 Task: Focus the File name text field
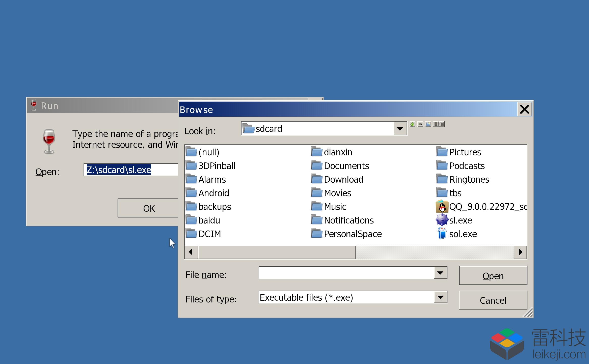[x=346, y=273]
